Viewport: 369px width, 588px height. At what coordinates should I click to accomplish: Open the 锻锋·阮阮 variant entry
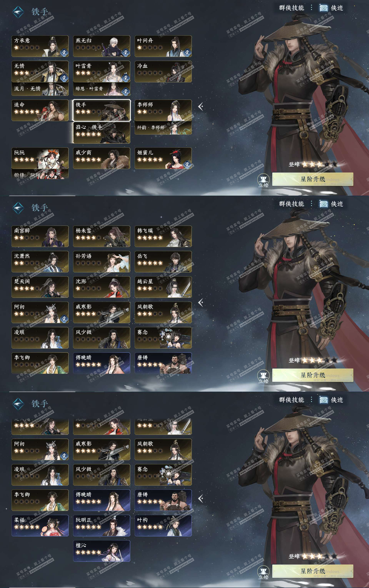(40, 174)
